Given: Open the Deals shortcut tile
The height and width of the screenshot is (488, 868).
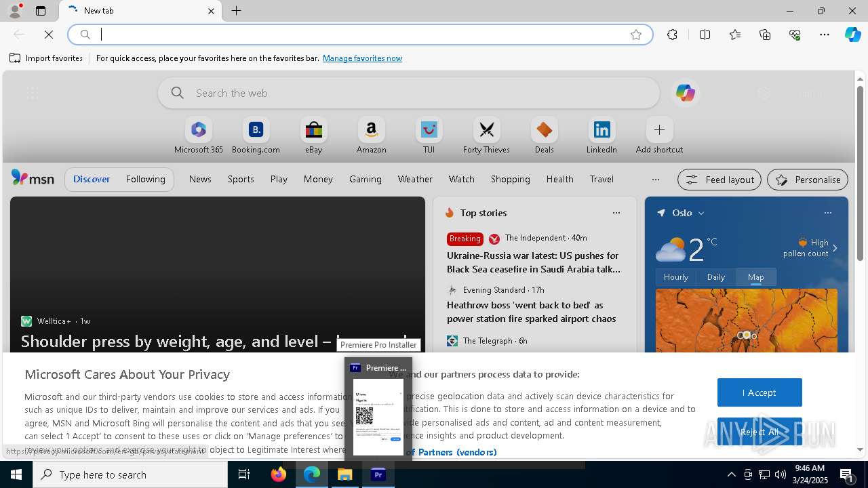Looking at the screenshot, I should 544,136.
